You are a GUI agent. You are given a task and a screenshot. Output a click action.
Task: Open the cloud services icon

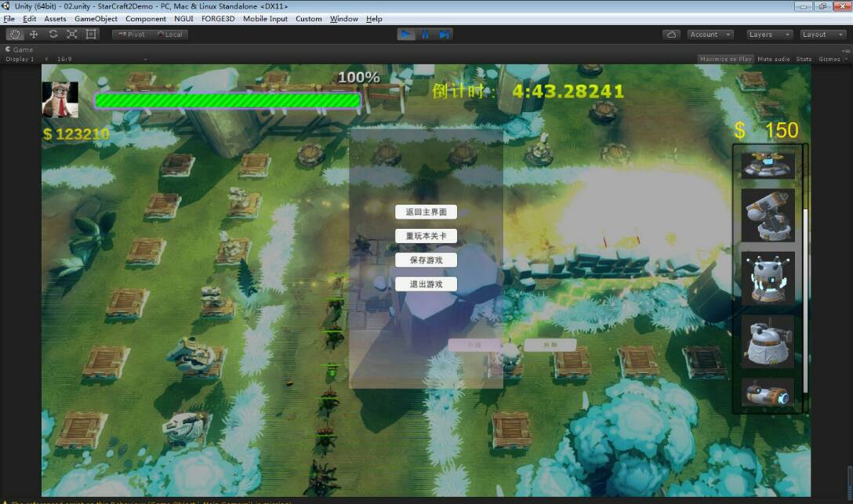(671, 34)
